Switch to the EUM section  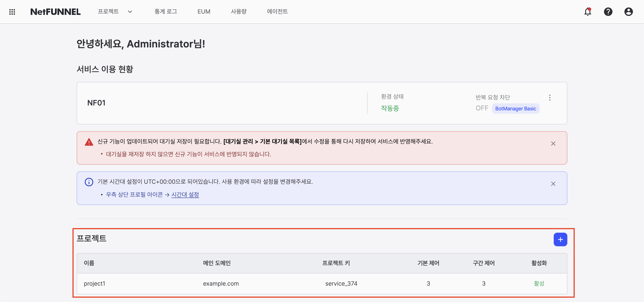204,11
